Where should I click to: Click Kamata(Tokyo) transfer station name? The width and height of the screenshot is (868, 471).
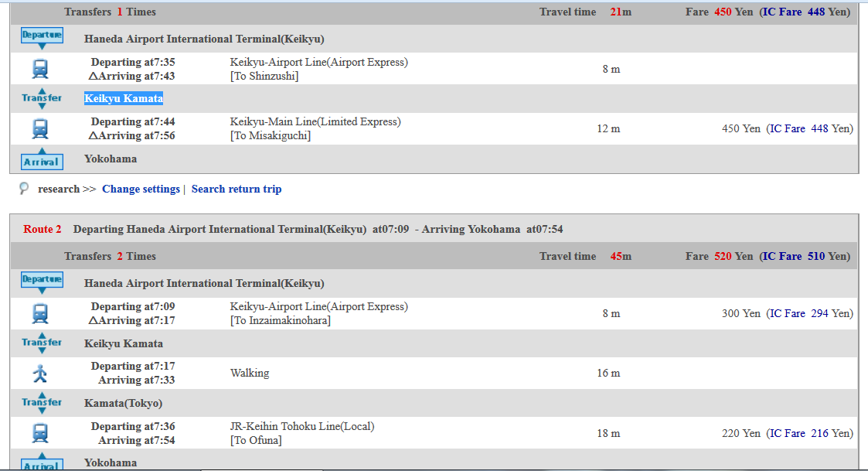123,403
